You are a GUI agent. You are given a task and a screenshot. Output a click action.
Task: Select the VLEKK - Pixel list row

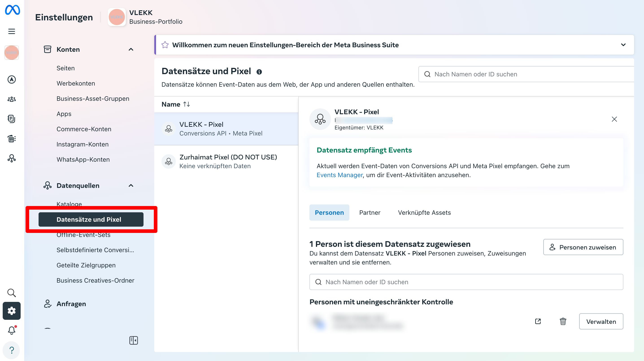click(226, 129)
